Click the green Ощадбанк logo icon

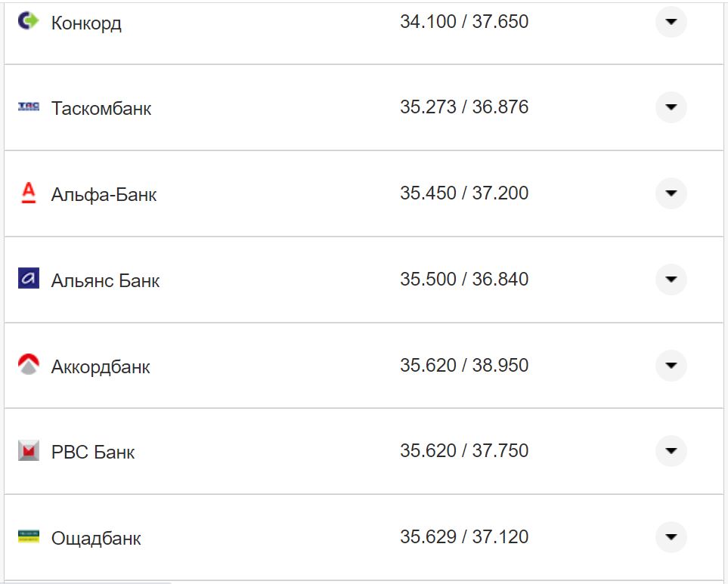[28, 536]
